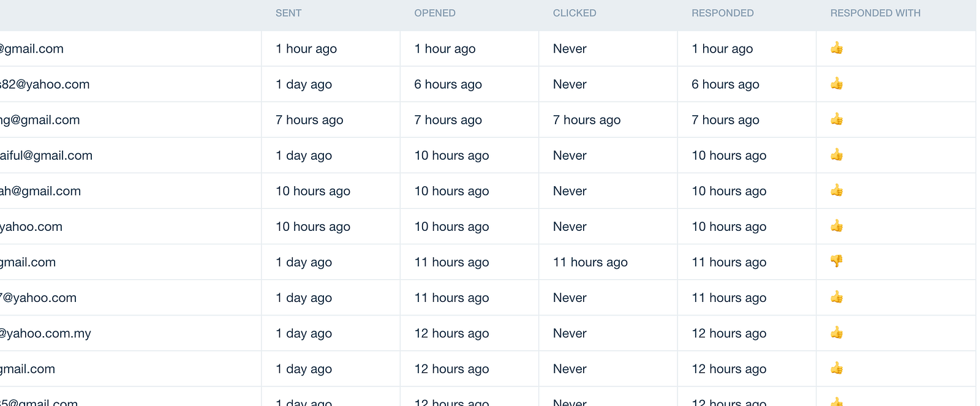Screen dimensions: 980x406
Task: Open the 82@yahoo.com recipient email
Action: coord(45,85)
